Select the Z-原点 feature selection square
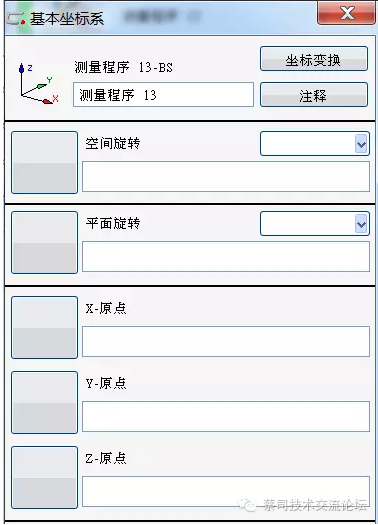This screenshot has height=525, width=378. 45,477
